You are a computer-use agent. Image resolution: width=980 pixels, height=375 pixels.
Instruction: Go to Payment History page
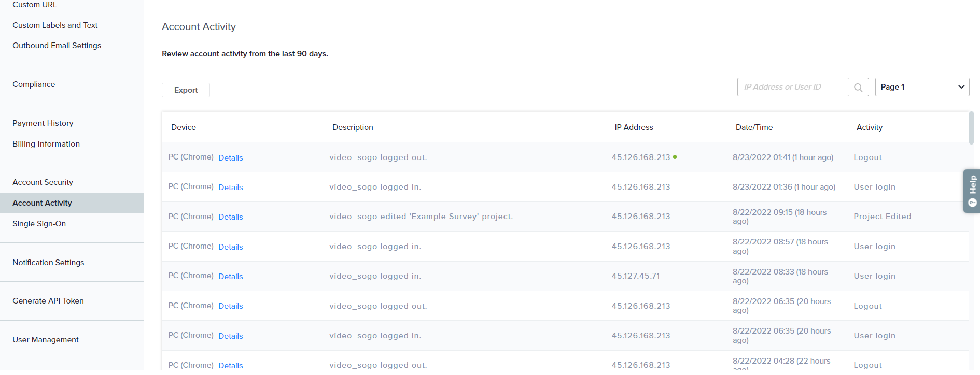tap(43, 123)
